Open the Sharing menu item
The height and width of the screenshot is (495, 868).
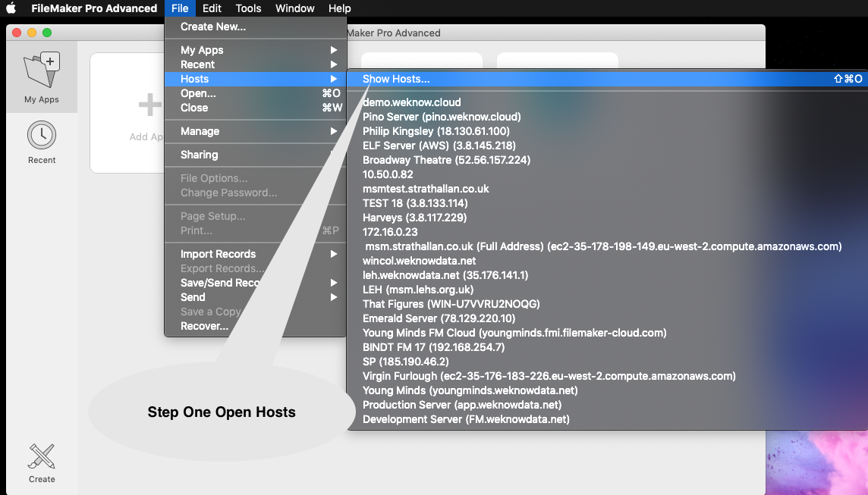256,155
